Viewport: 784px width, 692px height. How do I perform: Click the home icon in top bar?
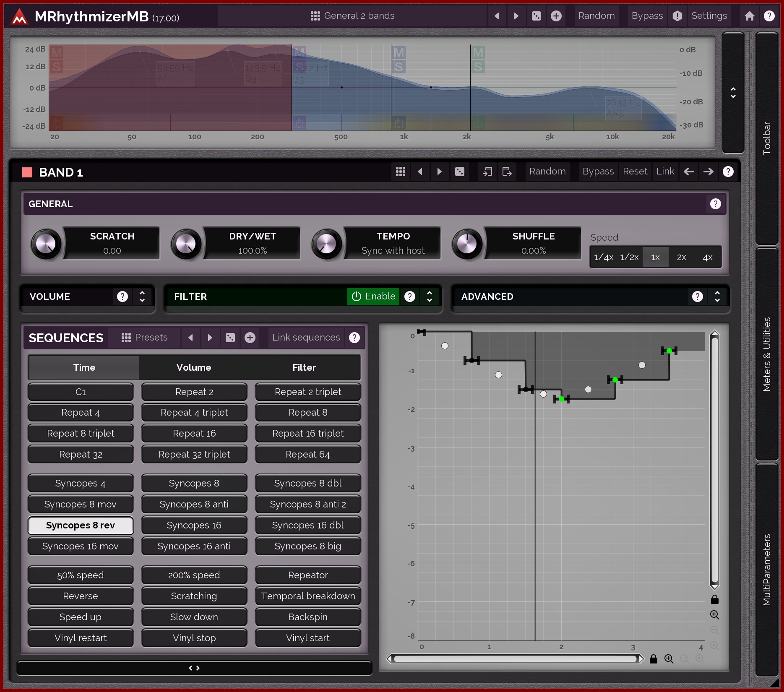pyautogui.click(x=749, y=16)
